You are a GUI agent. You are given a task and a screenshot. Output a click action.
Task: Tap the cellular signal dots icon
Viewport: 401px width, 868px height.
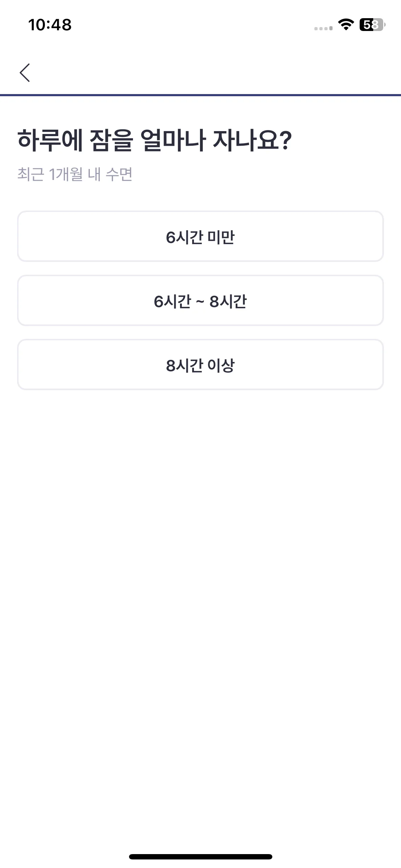[x=323, y=29]
